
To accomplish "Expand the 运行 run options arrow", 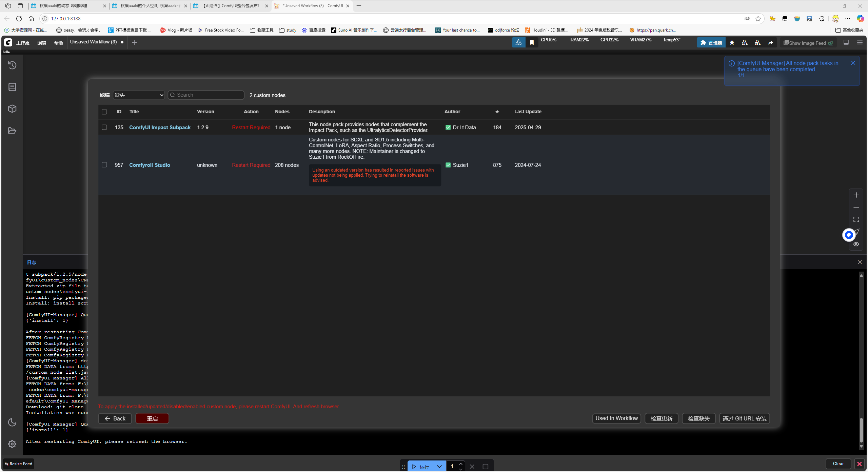I will tap(439, 467).
